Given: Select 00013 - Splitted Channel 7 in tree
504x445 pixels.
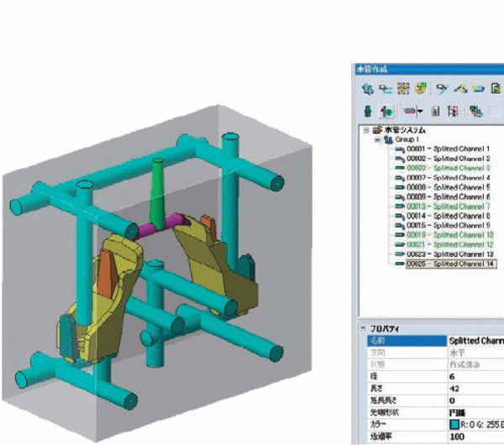Looking at the screenshot, I should tap(449, 206).
